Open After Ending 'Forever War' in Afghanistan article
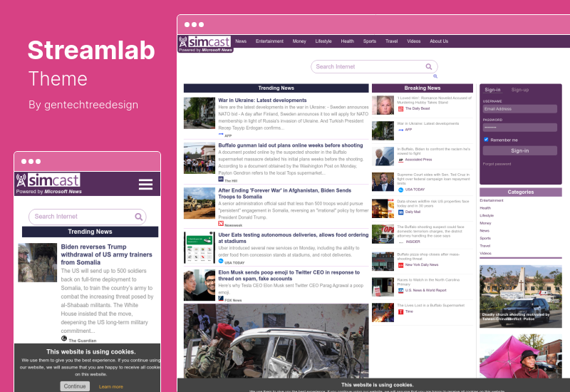The width and height of the screenshot is (570, 392). click(284, 193)
